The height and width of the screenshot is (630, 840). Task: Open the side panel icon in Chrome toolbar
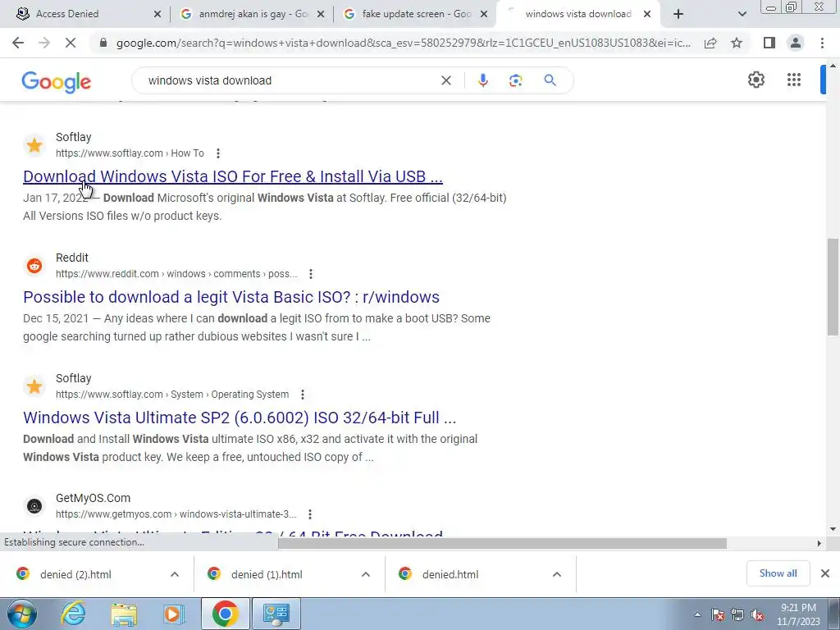pos(769,43)
